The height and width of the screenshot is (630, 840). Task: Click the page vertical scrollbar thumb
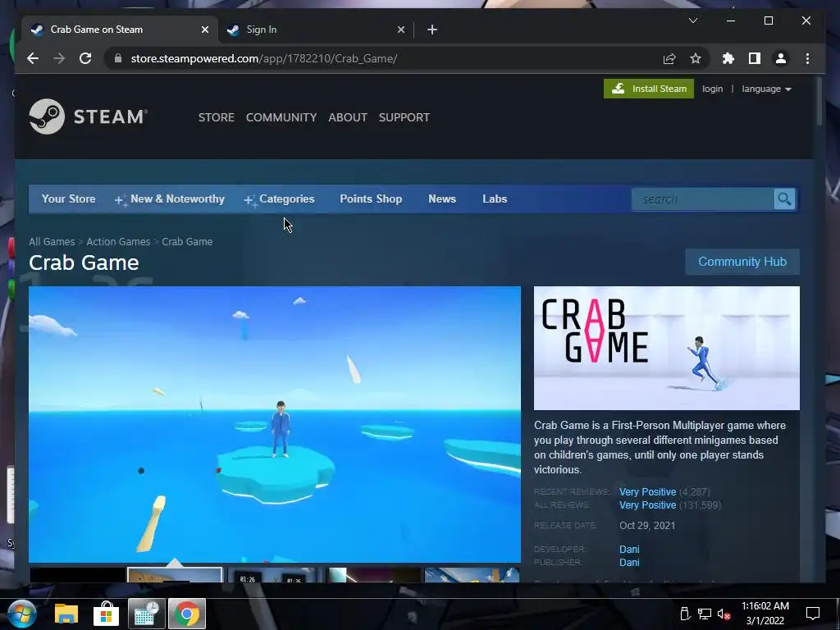click(819, 102)
